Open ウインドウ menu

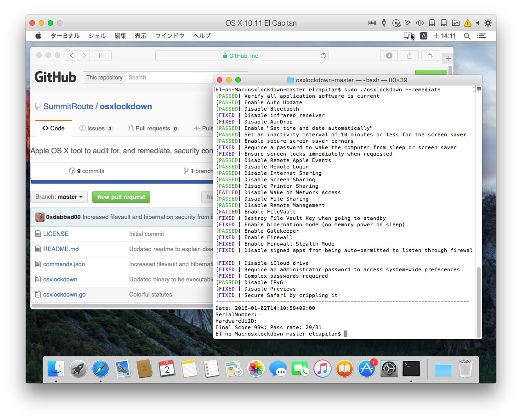(170, 36)
